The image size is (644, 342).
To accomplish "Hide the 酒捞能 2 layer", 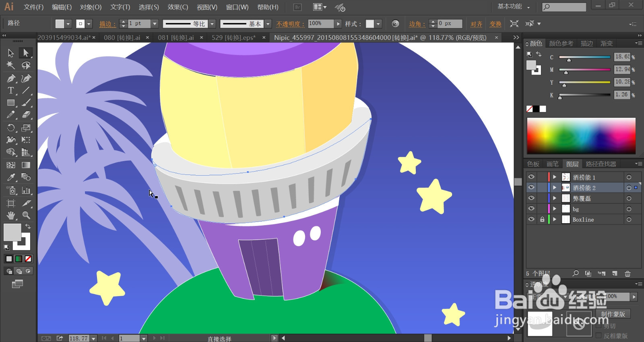I will point(531,187).
